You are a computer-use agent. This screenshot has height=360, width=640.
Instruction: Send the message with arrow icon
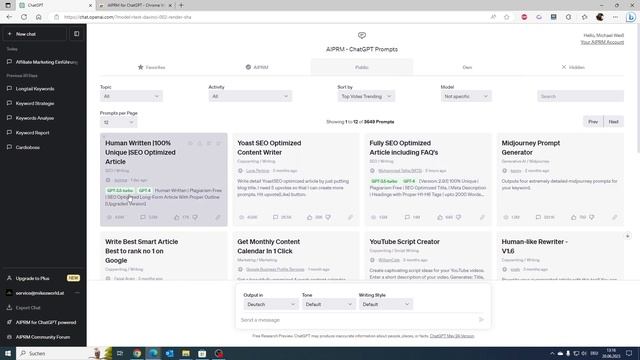click(481, 320)
